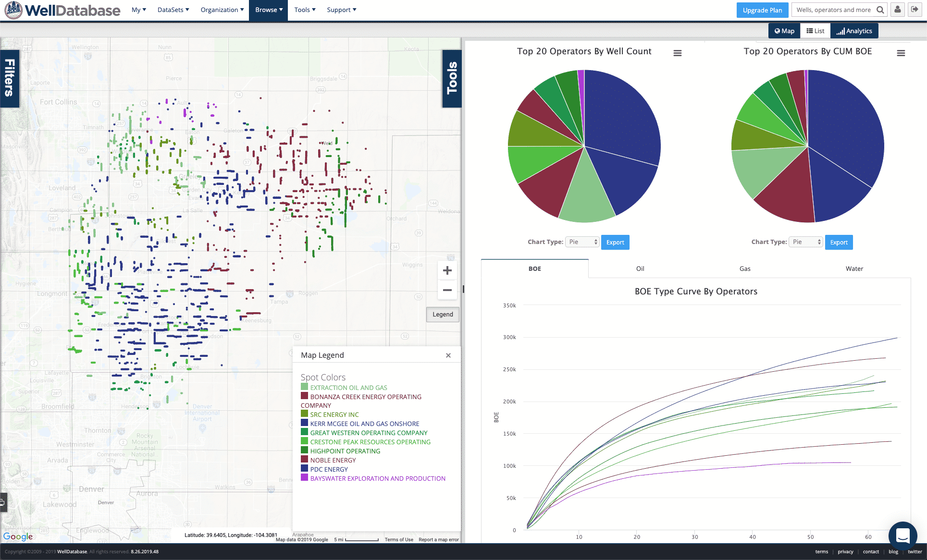Viewport: 927px width, 560px height.
Task: Expand the DataSets dropdown menu
Action: 173,10
